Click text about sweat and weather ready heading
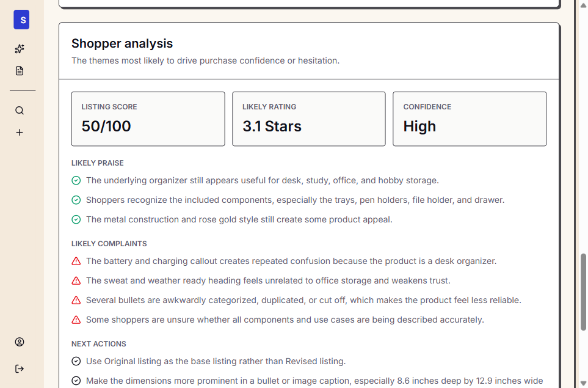The width and height of the screenshot is (588, 388). (268, 280)
